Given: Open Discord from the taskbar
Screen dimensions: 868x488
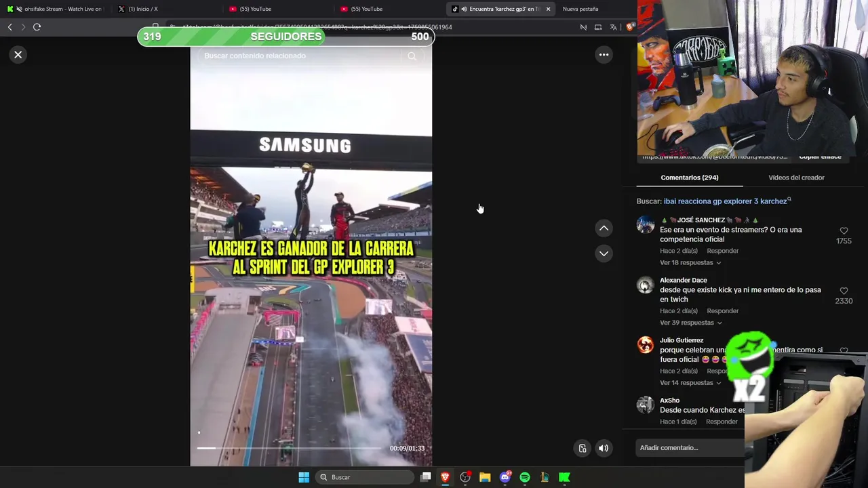Looking at the screenshot, I should [505, 477].
